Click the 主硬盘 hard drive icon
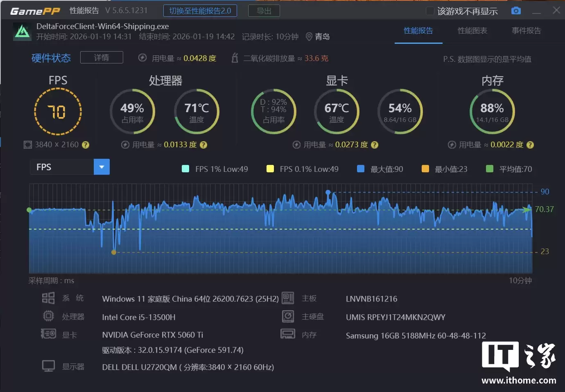This screenshot has height=392, width=565. [x=288, y=316]
